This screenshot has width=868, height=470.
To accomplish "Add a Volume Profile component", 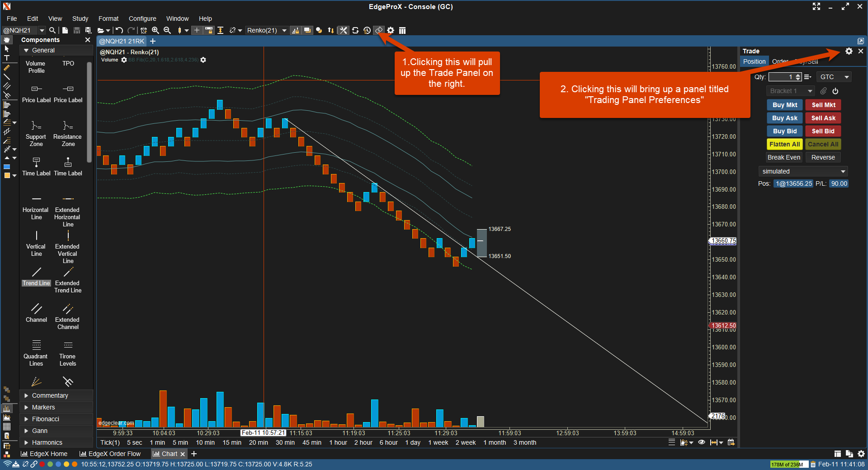I will tap(36, 67).
